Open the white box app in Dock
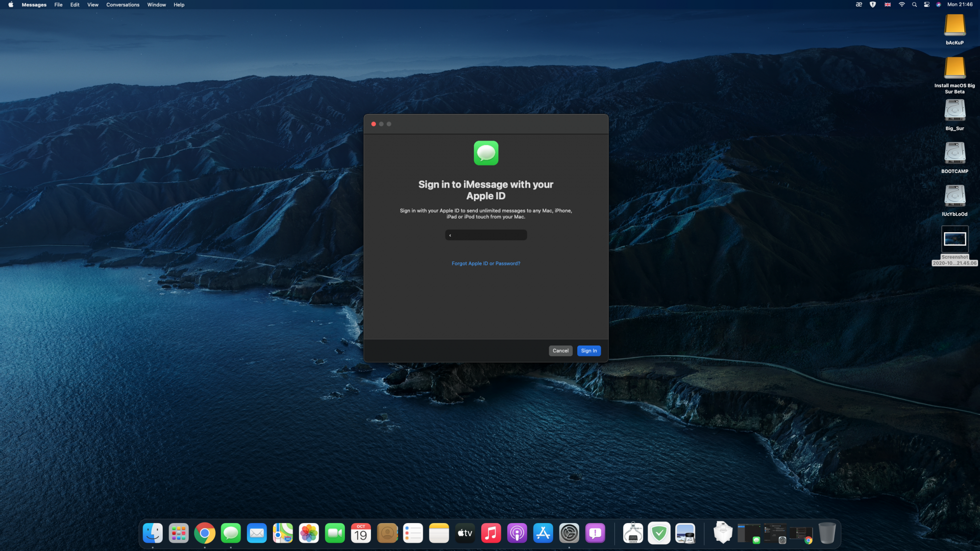This screenshot has height=551, width=980. pos(723,533)
